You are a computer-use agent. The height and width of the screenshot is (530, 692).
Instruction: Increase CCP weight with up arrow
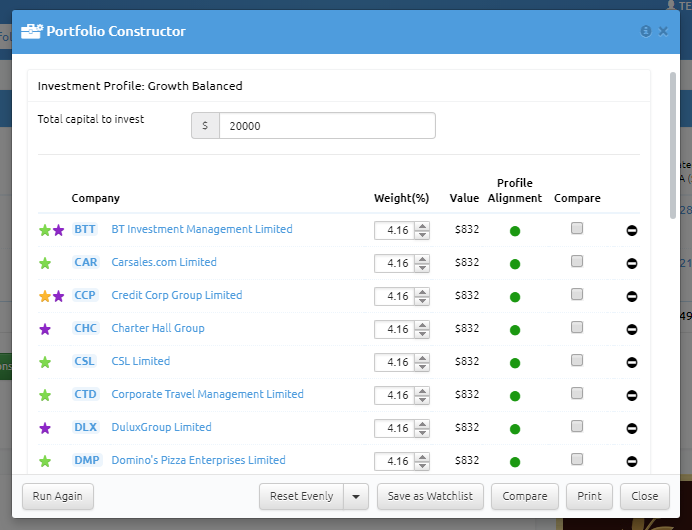[422, 292]
